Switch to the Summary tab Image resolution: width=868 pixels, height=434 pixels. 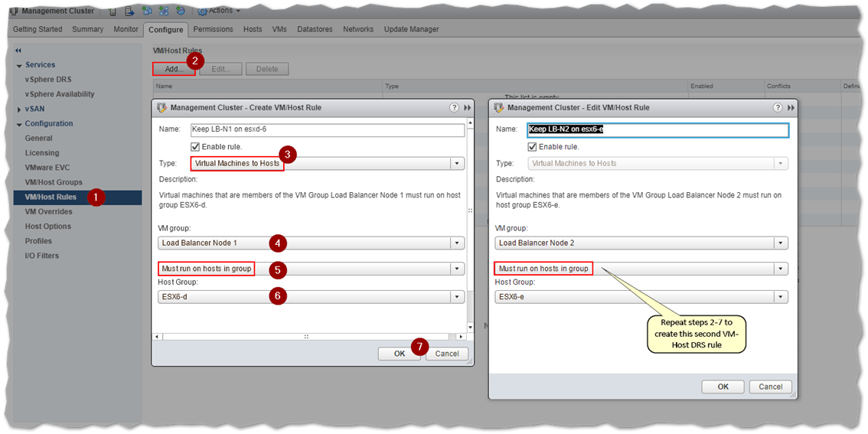(x=87, y=29)
